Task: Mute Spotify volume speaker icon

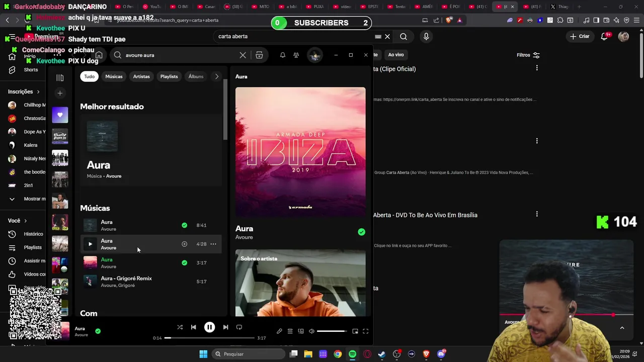Action: (311, 331)
